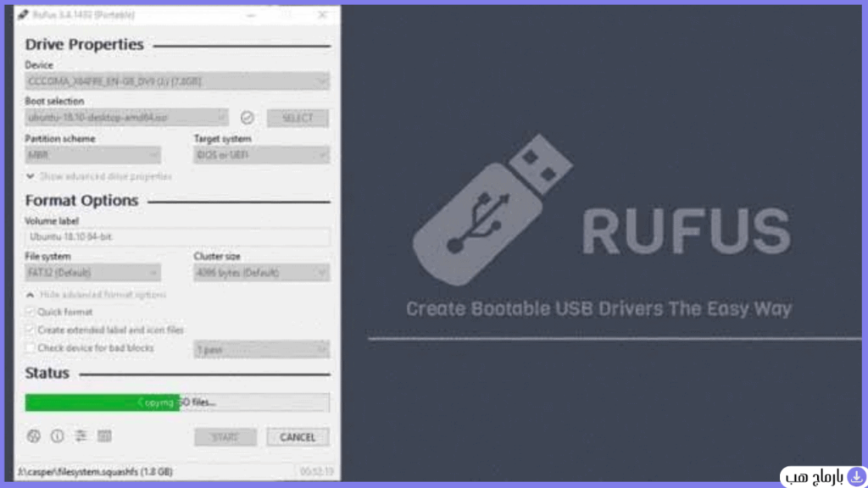868x488 pixels.
Task: Enable Check device for bad blocks
Action: [x=30, y=348]
